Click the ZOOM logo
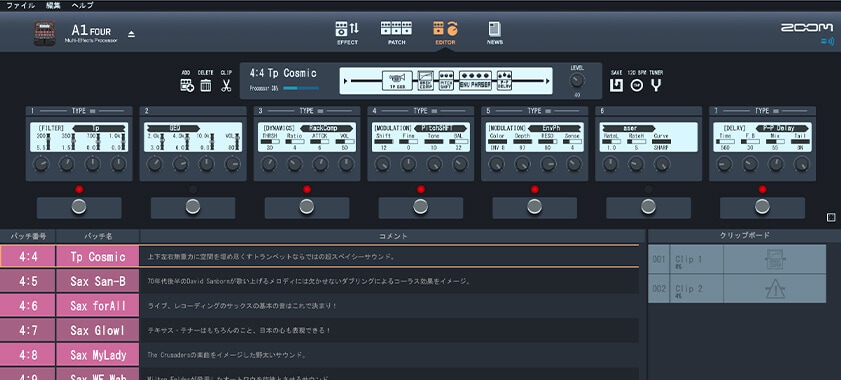Viewport: 841px width, 380px height. [x=807, y=27]
